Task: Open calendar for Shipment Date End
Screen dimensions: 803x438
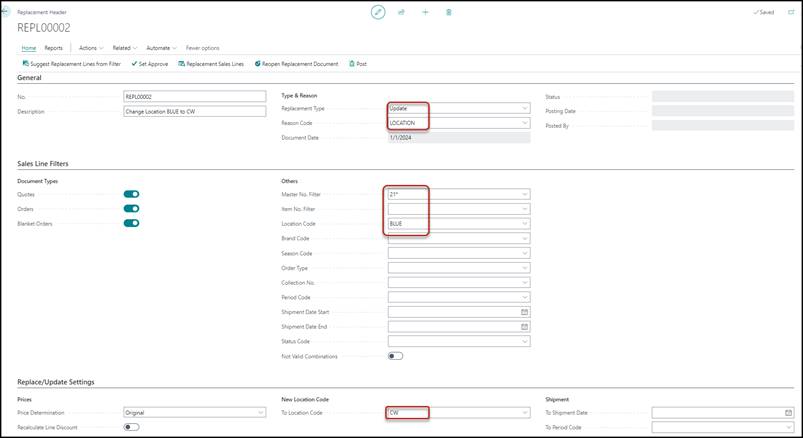Action: pyautogui.click(x=524, y=326)
